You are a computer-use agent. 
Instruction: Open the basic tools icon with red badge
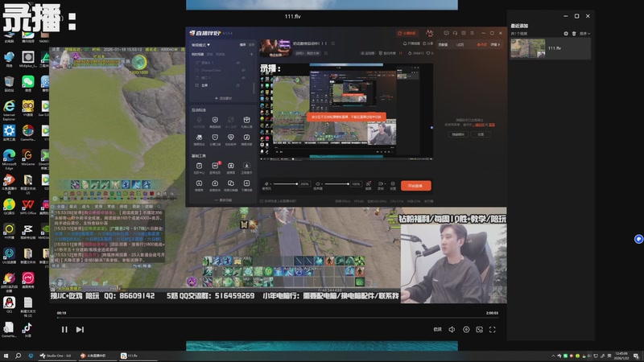(215, 167)
